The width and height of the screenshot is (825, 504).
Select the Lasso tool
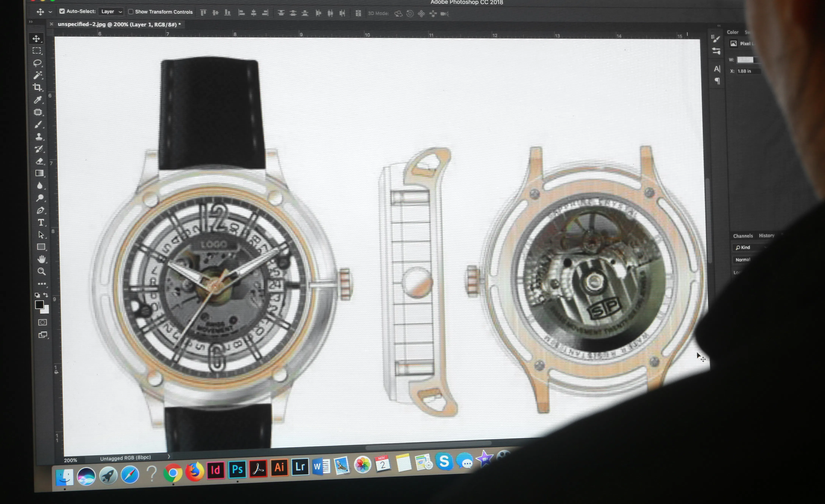pos(37,63)
